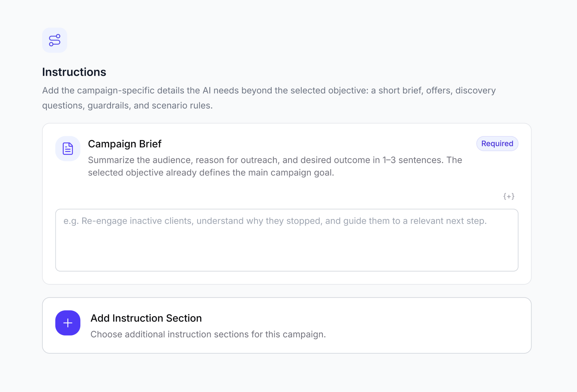Screen dimensions: 577x392
Task: Open the insert variable {+} icon
Action: coord(509,196)
